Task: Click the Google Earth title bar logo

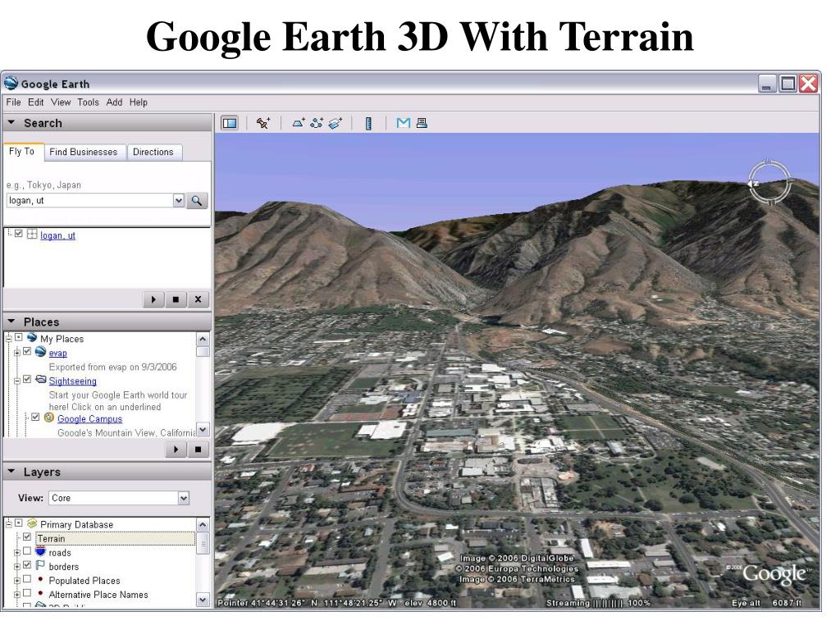Action: point(11,83)
